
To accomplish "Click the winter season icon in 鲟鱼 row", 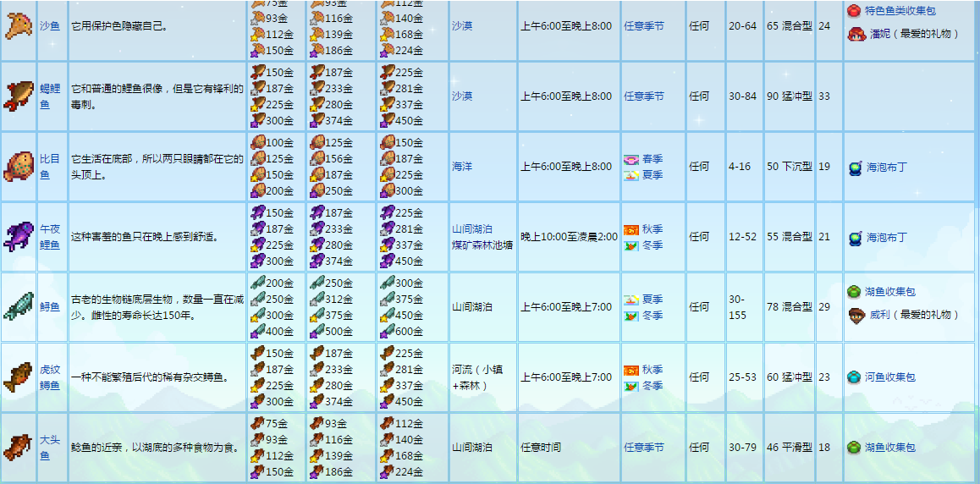I will 631,316.
